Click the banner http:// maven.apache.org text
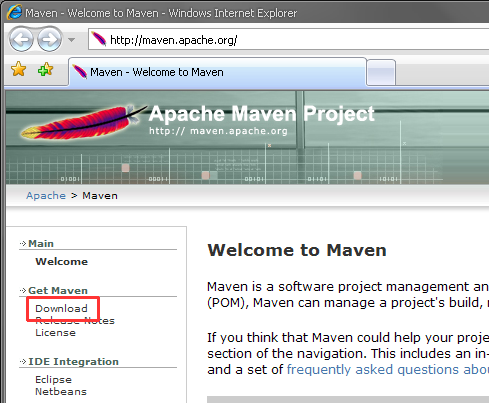This screenshot has width=489, height=403. 218,131
